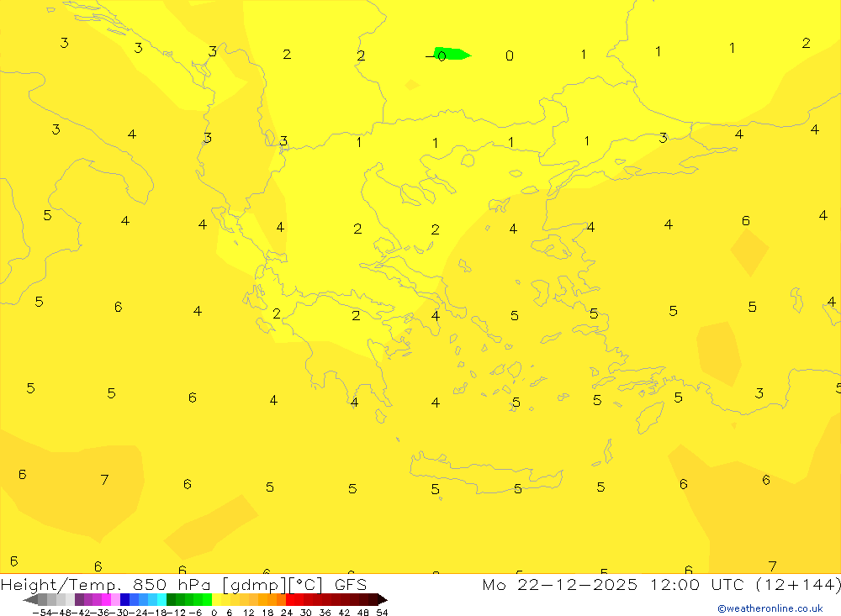
Task: Click the -12 label under the legend
Action: 176,613
